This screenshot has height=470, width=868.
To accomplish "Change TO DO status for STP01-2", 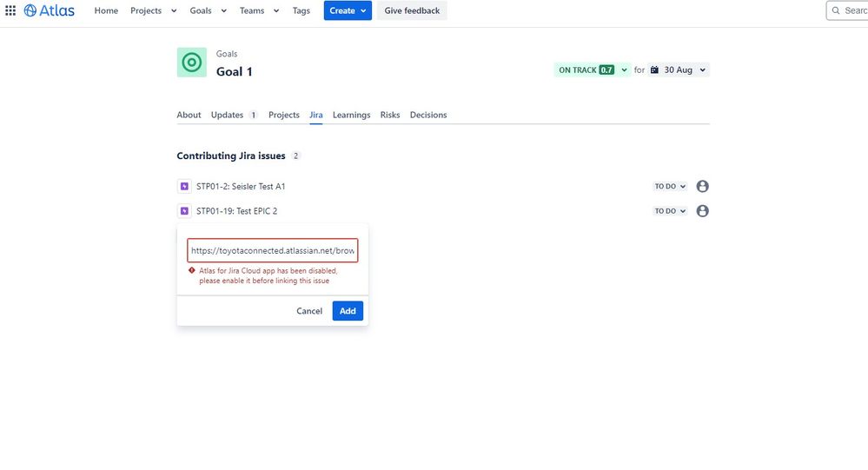I will point(670,187).
